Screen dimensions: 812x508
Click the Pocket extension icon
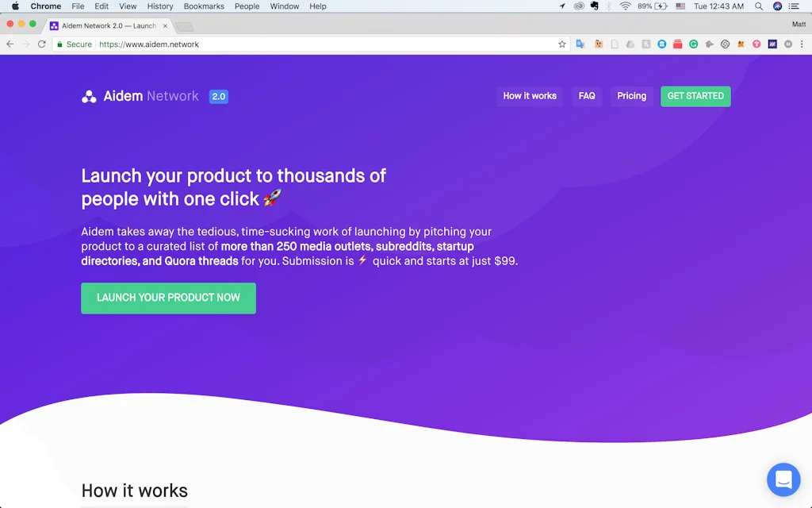pyautogui.click(x=677, y=44)
